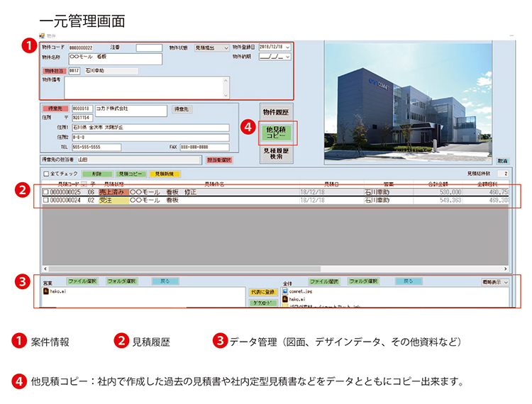Click the FAX field 888-888-8888
Viewport: 532px width, 404px height.
204,147
